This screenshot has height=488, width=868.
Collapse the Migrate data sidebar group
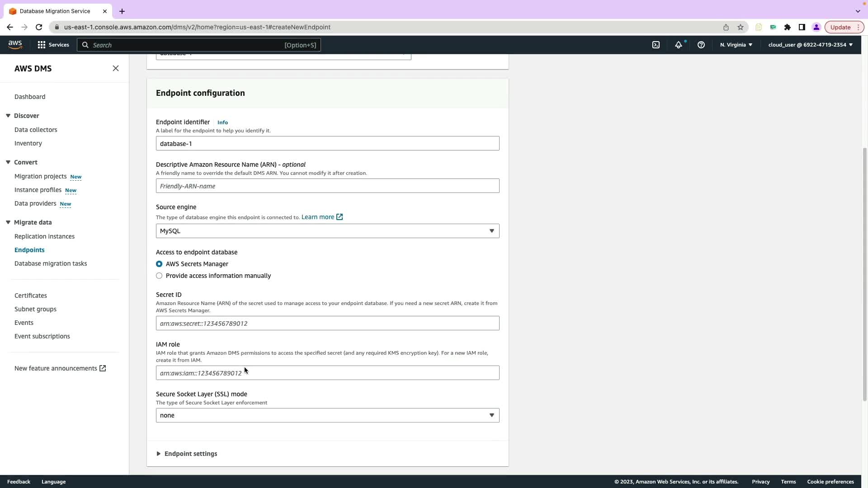tap(8, 222)
